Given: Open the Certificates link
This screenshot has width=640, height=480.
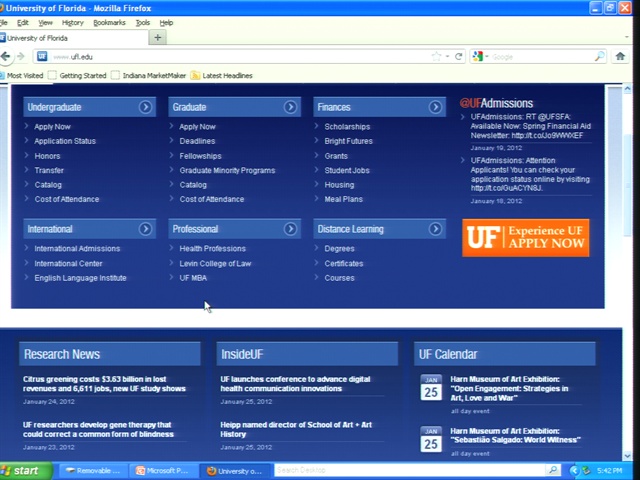Looking at the screenshot, I should click(x=344, y=264).
